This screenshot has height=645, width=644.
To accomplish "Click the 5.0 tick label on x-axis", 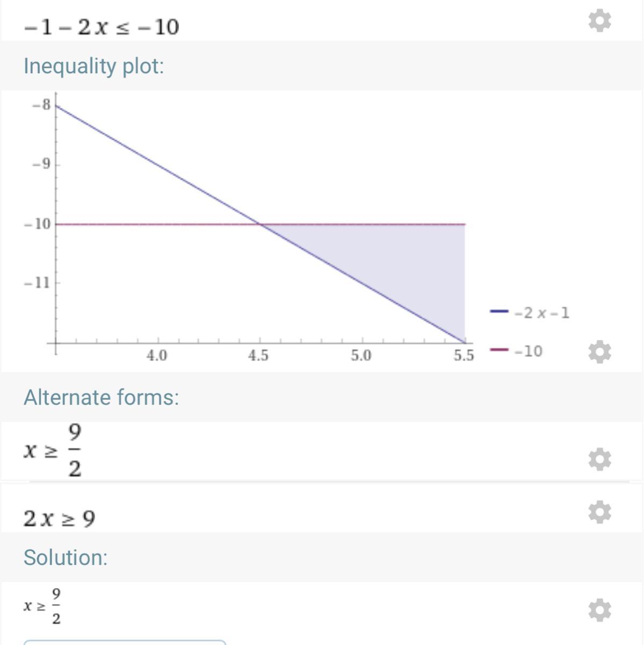I will [x=360, y=356].
